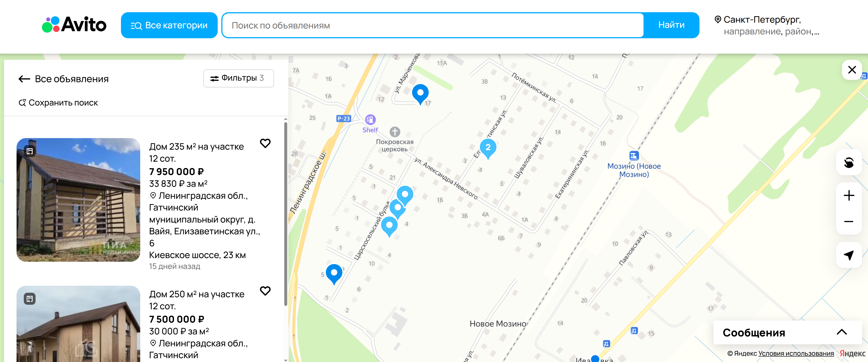Click the draw-area hand icon on map

(x=849, y=163)
